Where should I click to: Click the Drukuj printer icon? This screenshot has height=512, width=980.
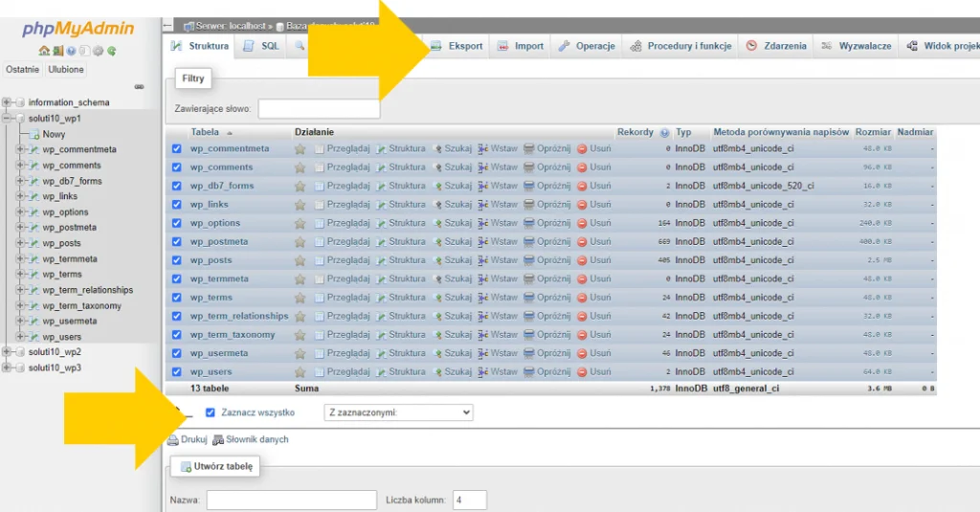(173, 440)
